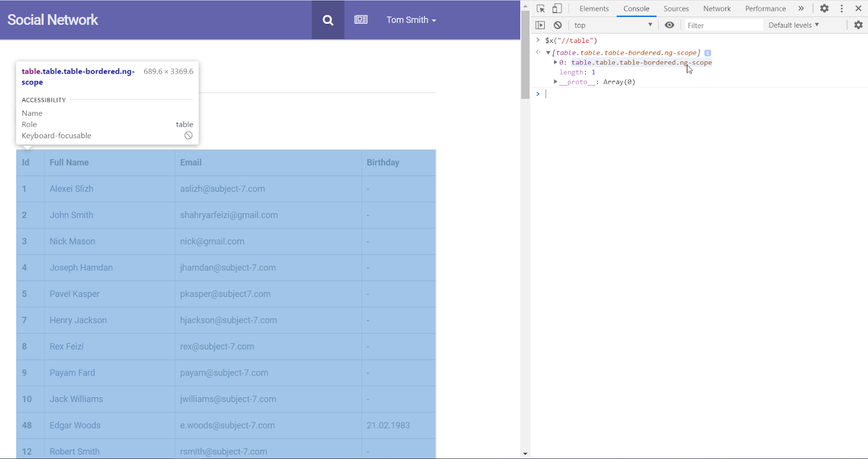Open the Default levels dropdown

pyautogui.click(x=793, y=25)
